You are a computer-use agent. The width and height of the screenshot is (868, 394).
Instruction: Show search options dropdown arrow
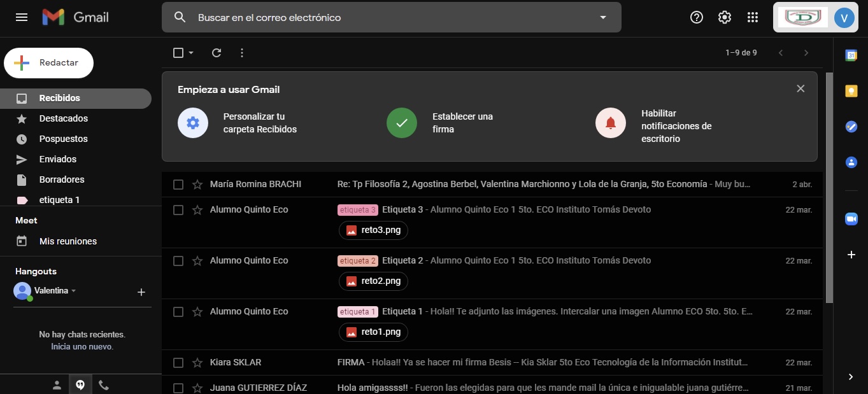pos(603,17)
